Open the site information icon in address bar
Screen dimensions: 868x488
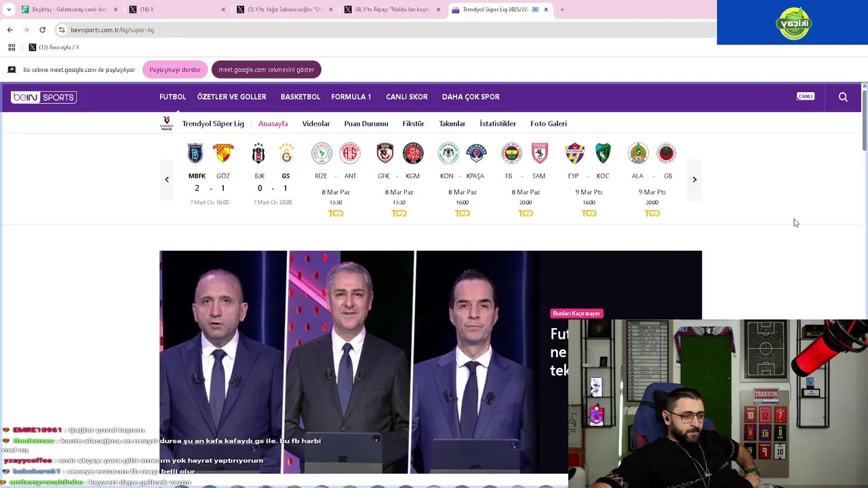point(62,30)
